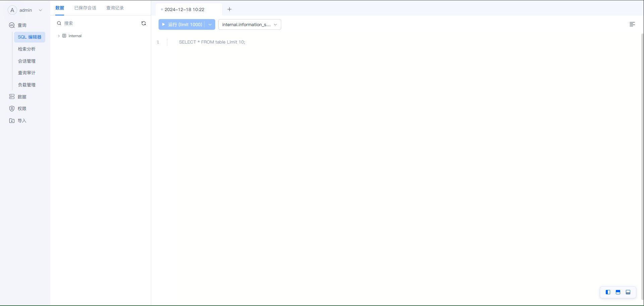Open the 导入 import section
This screenshot has width=644, height=306.
[22, 121]
